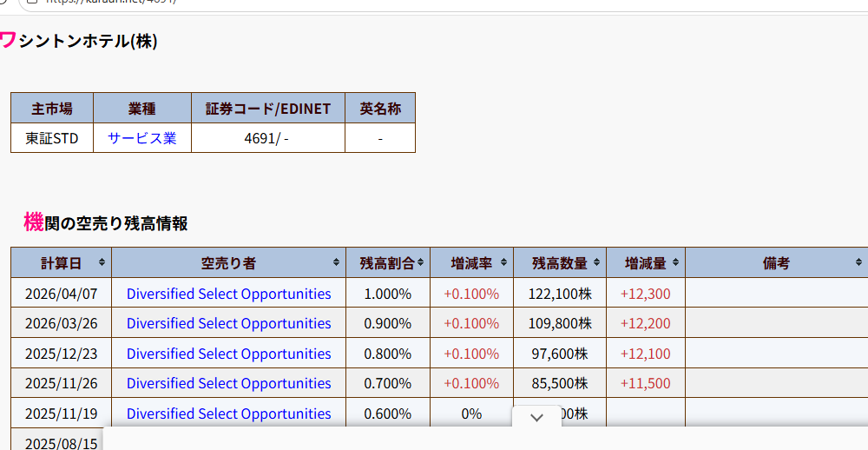868x450 pixels.
Task: Open the サービス業 industry link
Action: coord(142,138)
